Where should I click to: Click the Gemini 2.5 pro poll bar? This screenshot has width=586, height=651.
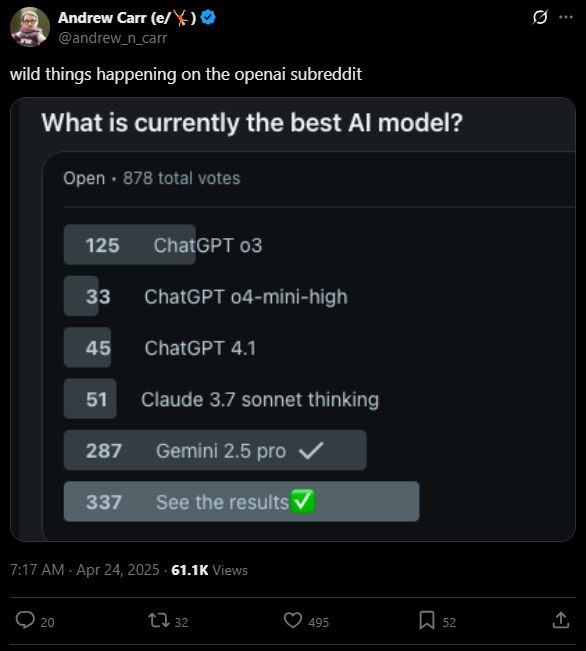(215, 450)
